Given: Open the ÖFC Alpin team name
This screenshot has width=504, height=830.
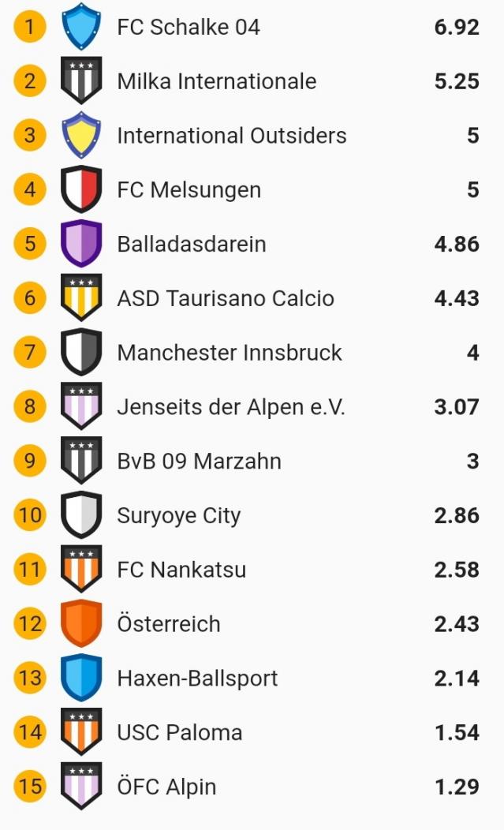Looking at the screenshot, I should (x=166, y=787).
